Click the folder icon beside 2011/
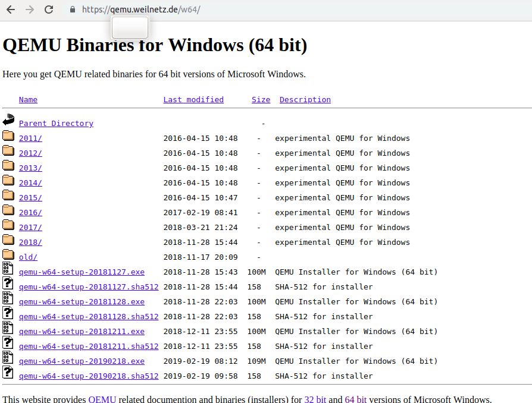This screenshot has height=403, width=532. [x=8, y=136]
